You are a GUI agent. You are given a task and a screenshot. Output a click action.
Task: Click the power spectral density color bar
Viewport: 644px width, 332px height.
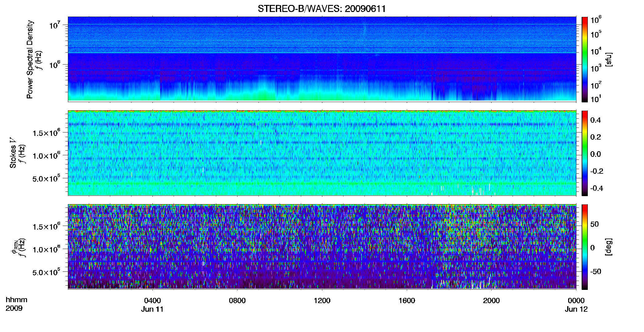585,59
